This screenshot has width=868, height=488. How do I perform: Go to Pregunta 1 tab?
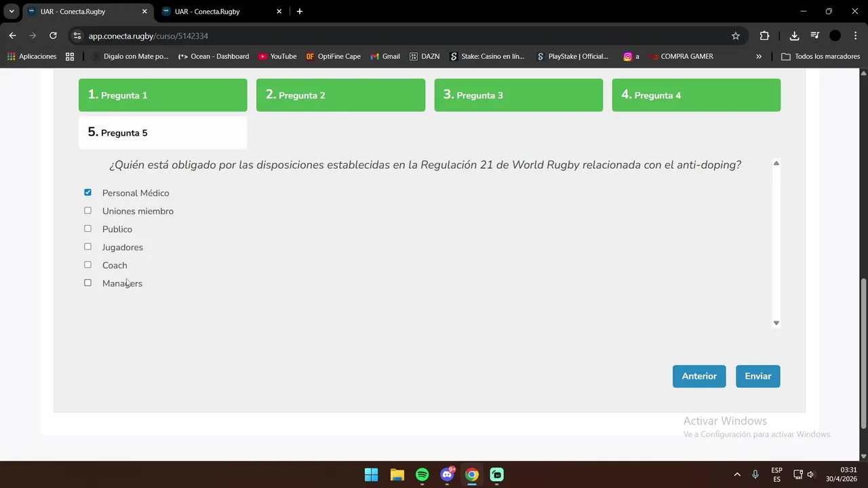163,95
